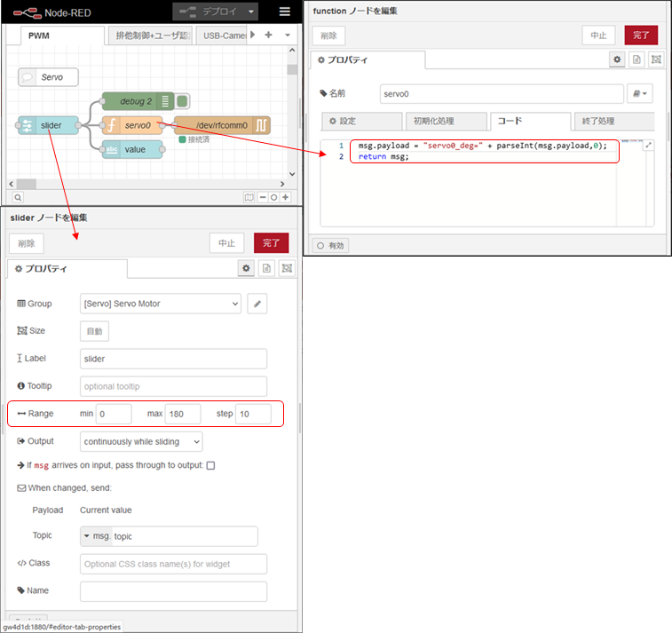Image resolution: width=672 pixels, height=633 pixels.
Task: Open the search flows magnifier icon
Action: click(18, 197)
